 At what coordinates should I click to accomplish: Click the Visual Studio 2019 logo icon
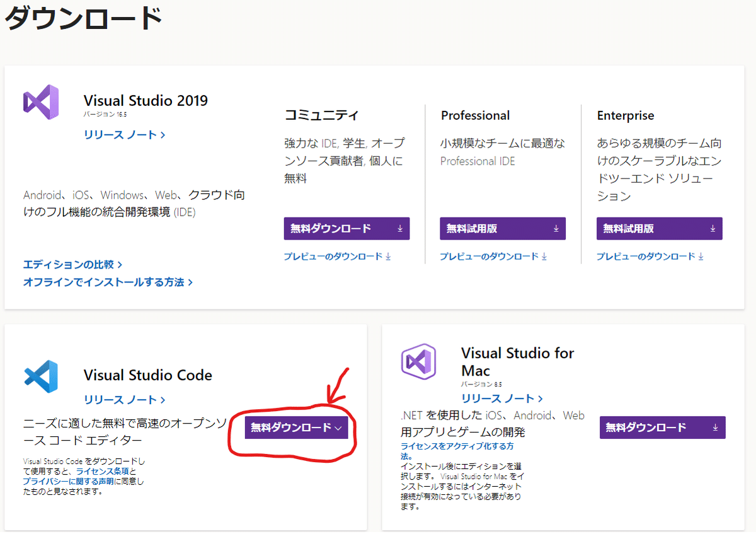(41, 102)
